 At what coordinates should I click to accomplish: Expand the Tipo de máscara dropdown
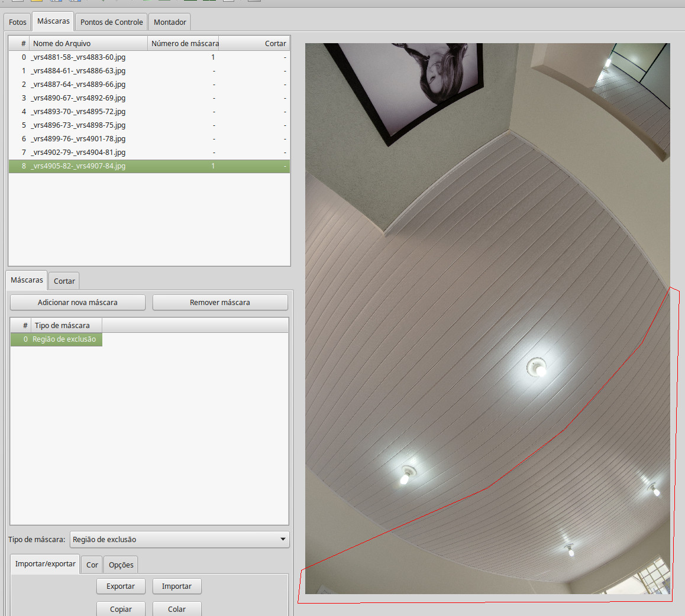179,539
